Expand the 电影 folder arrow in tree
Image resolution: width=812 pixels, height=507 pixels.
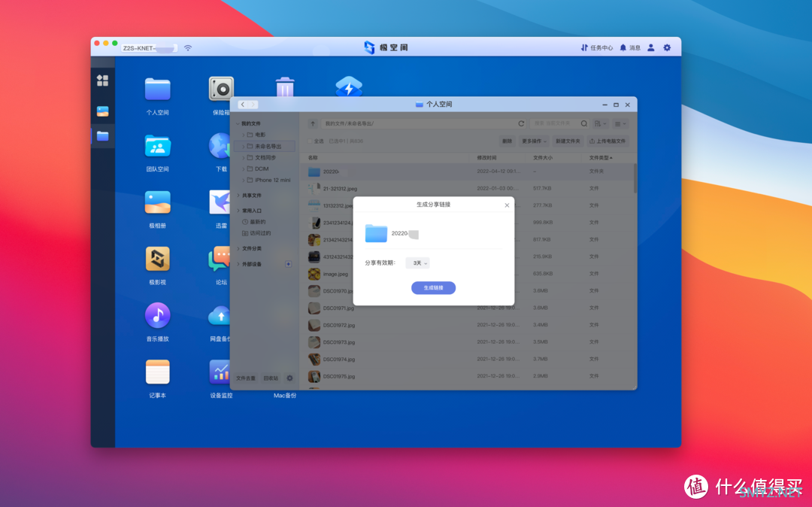point(244,135)
